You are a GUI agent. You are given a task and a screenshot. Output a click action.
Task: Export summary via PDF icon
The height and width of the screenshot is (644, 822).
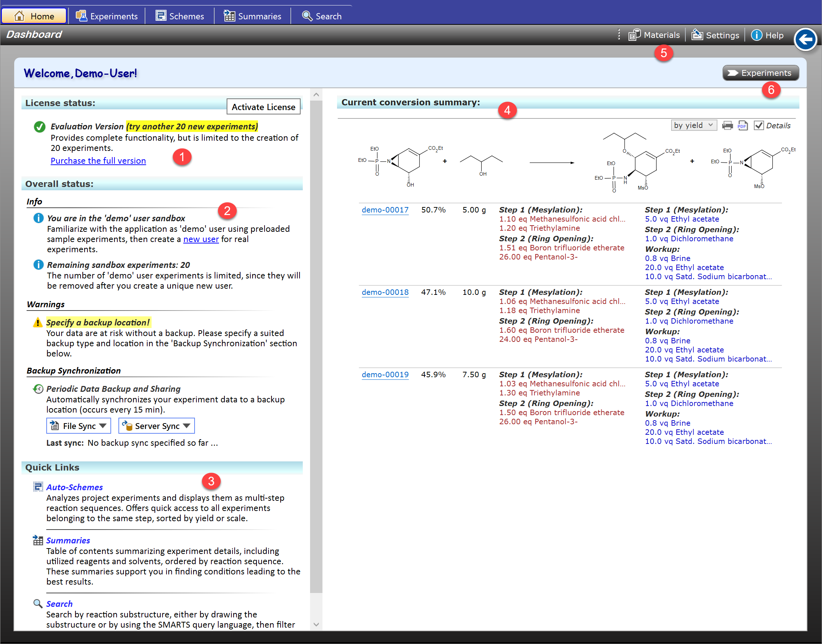pyautogui.click(x=742, y=126)
